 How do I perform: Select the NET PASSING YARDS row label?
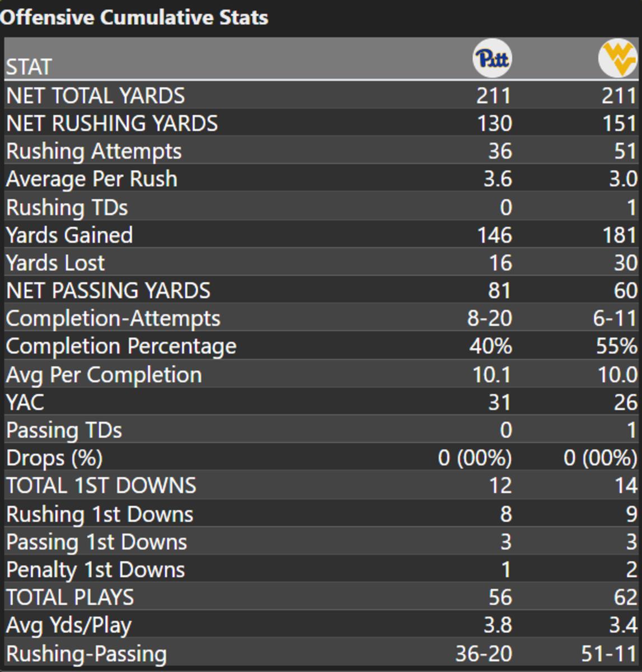[109, 291]
